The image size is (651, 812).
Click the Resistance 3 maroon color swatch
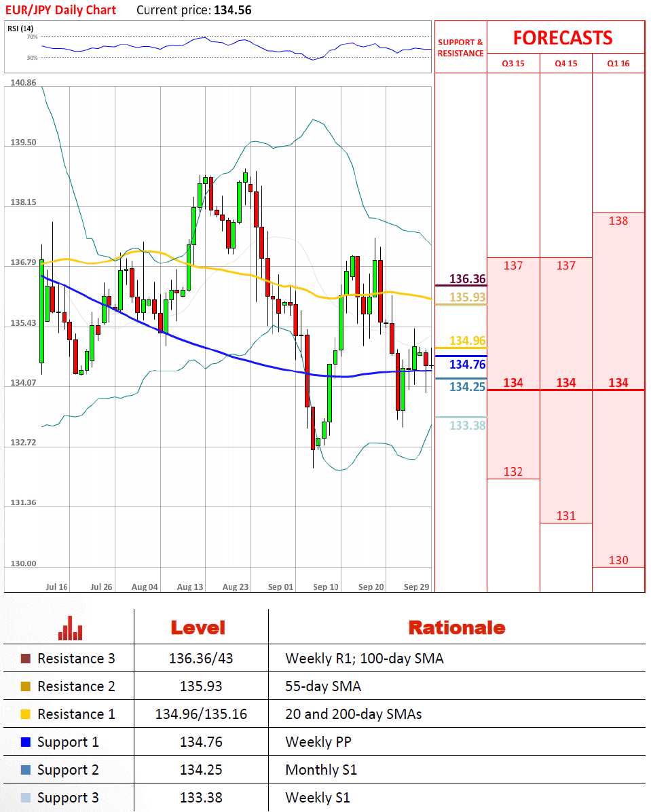point(25,659)
